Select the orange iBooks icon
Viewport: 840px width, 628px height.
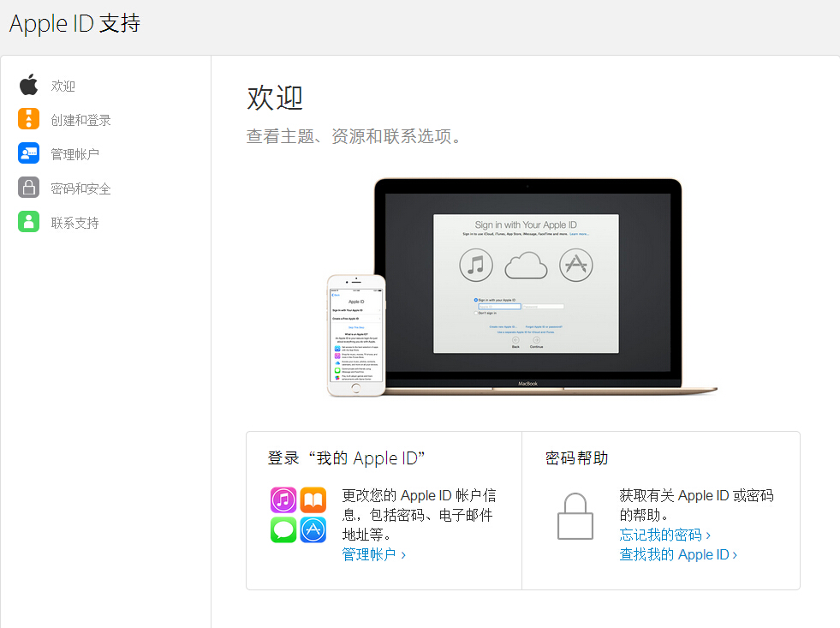[x=313, y=499]
